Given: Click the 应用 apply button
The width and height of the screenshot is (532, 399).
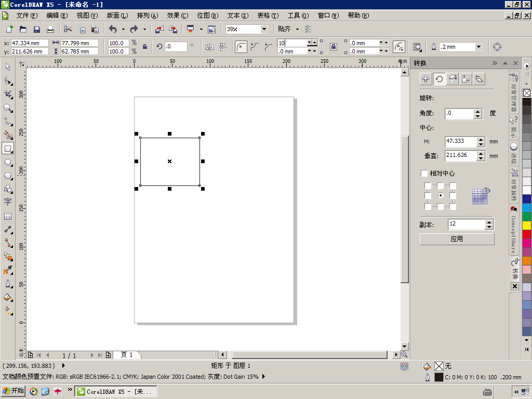Looking at the screenshot, I should [x=457, y=239].
